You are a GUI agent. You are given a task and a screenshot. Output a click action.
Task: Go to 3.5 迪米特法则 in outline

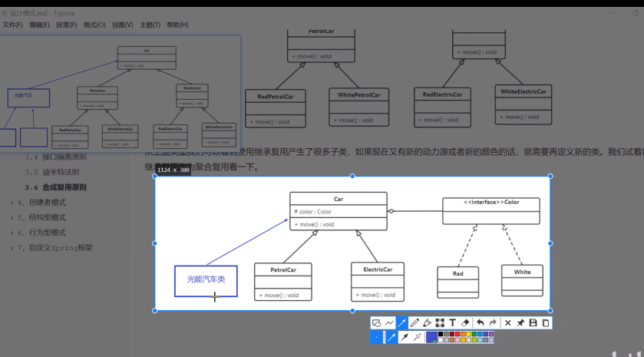tap(51, 172)
